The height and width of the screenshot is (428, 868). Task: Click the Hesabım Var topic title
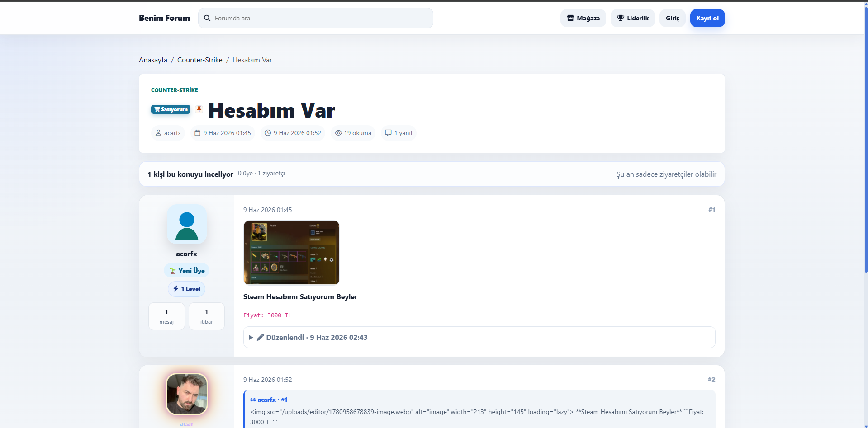click(x=271, y=111)
